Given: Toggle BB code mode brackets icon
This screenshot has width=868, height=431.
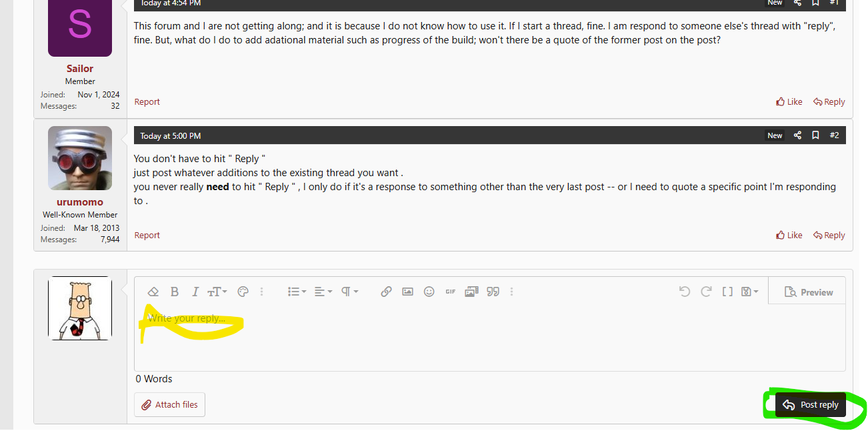Looking at the screenshot, I should (727, 292).
